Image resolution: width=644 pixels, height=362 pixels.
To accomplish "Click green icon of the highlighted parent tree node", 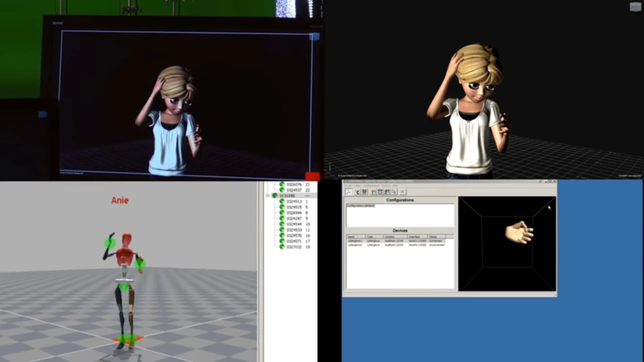I will pyautogui.click(x=275, y=196).
